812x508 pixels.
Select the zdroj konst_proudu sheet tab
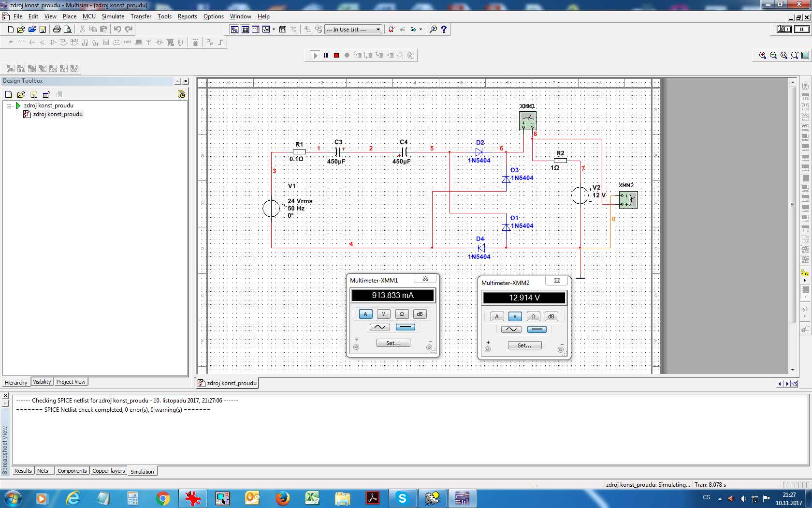(227, 383)
